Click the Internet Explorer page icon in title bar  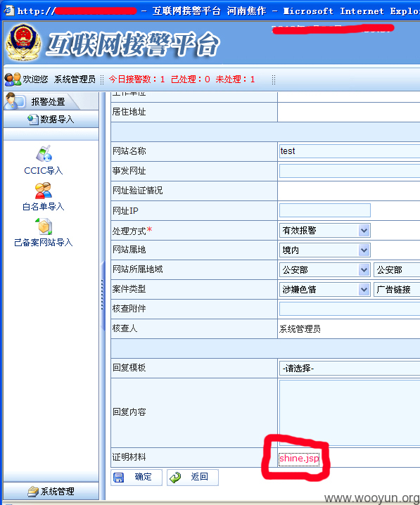[x=8, y=11]
